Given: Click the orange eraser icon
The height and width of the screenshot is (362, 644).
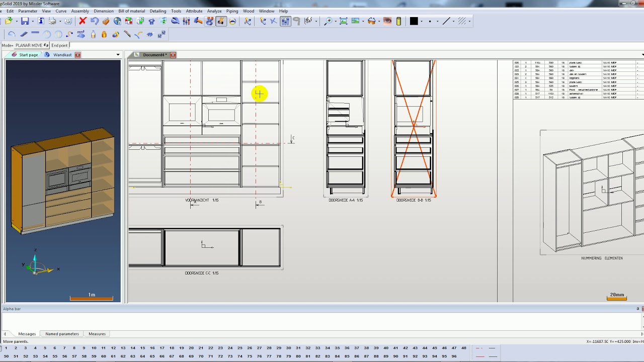Looking at the screenshot, I should tap(106, 21).
